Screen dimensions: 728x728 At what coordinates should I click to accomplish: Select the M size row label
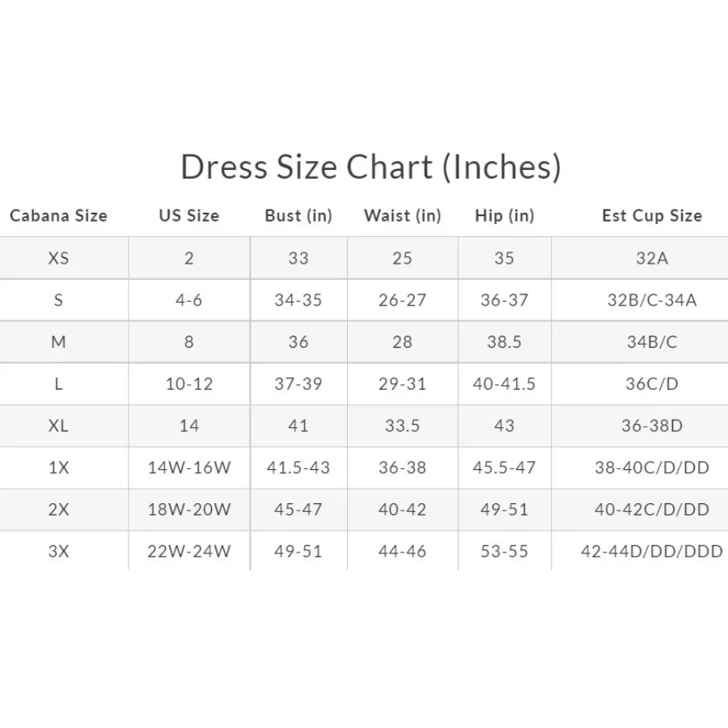click(x=58, y=342)
